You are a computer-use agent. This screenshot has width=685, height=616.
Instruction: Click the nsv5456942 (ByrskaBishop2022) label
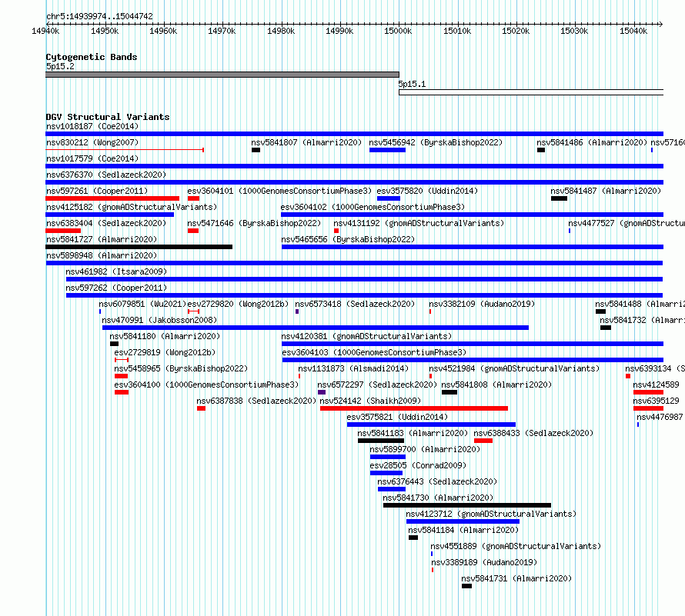pos(436,143)
